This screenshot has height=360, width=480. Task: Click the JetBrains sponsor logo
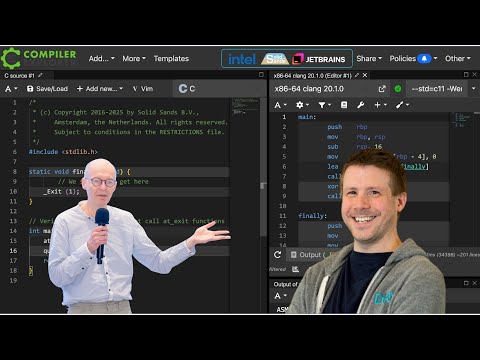319,59
